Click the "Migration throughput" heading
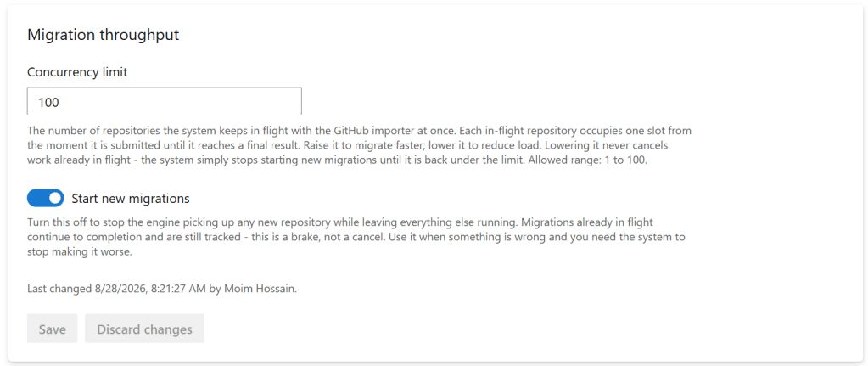The height and width of the screenshot is (366, 868). (103, 35)
